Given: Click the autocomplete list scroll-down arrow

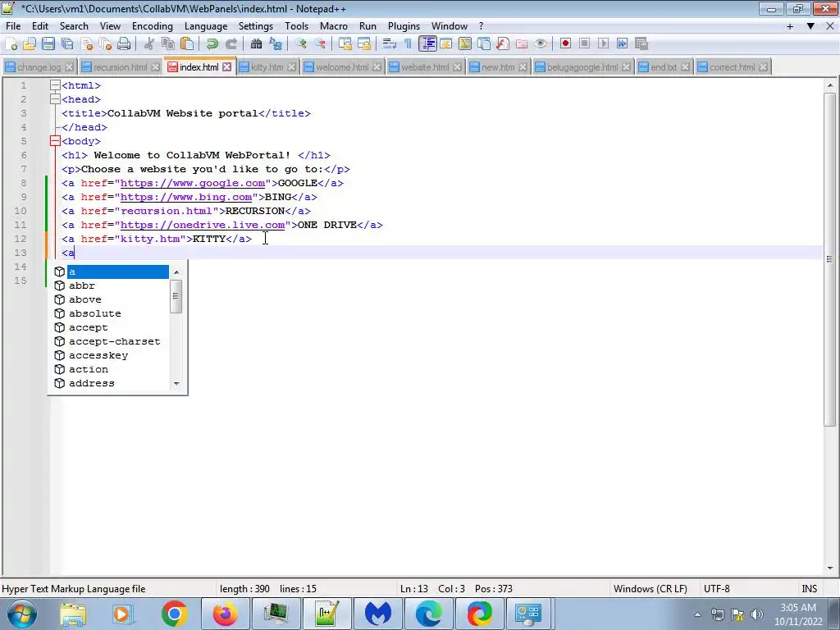Looking at the screenshot, I should point(176,384).
